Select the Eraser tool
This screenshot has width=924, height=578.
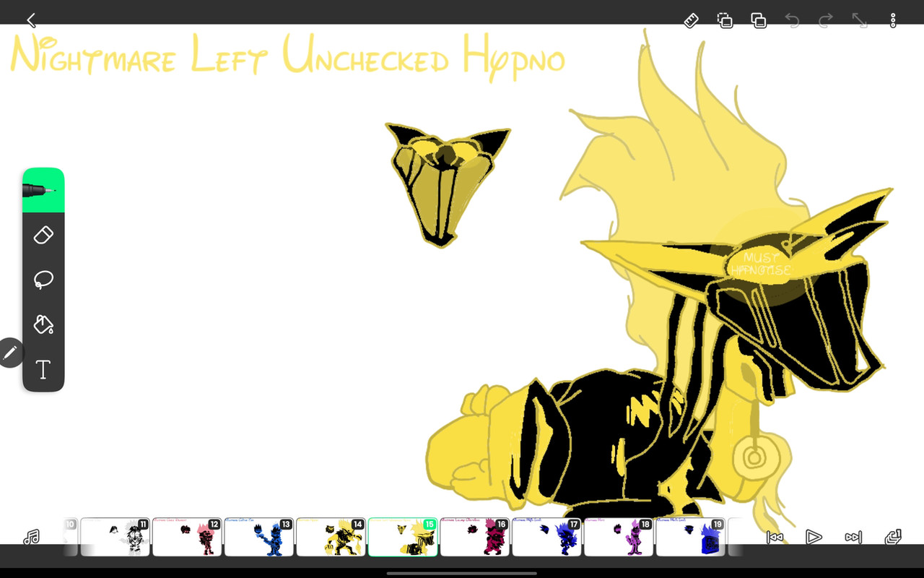[x=43, y=235]
